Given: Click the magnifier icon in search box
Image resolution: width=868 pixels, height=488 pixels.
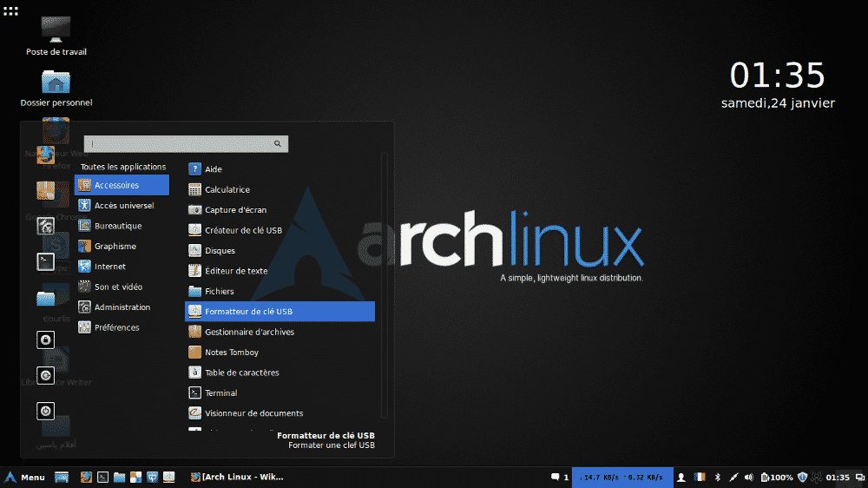Looking at the screenshot, I should [278, 144].
